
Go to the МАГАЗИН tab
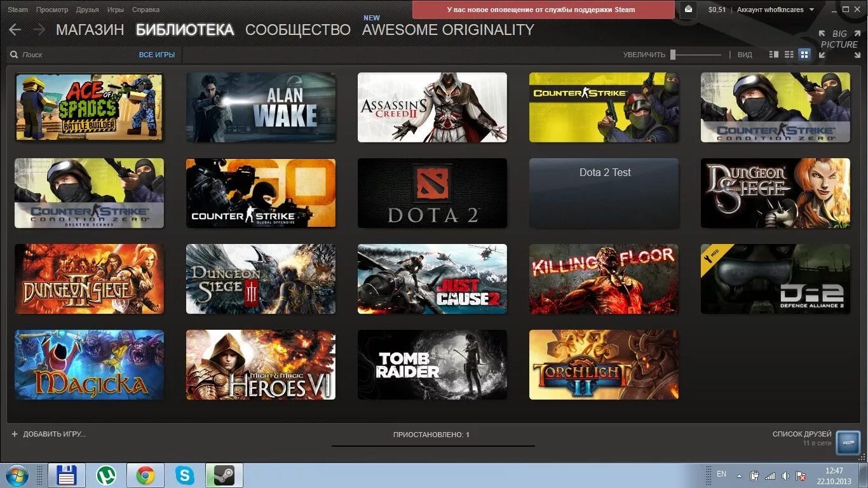(x=90, y=30)
